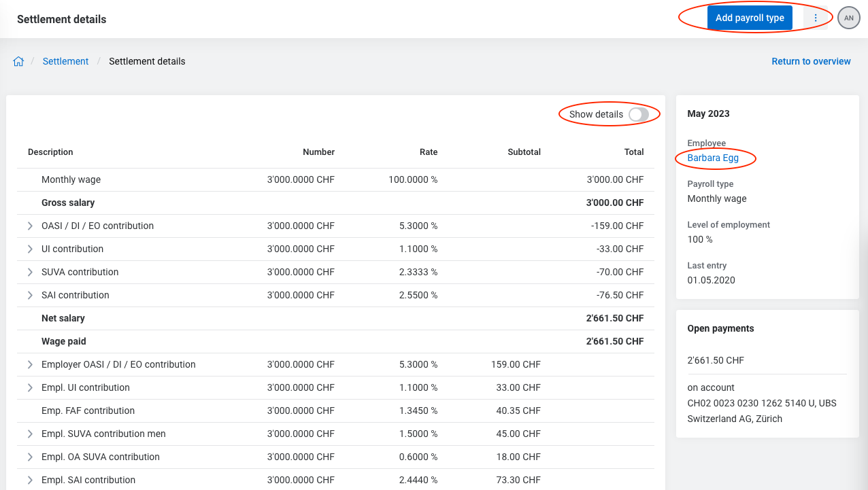
Task: Expand Empl. OA SUVA contribution row
Action: pos(30,457)
